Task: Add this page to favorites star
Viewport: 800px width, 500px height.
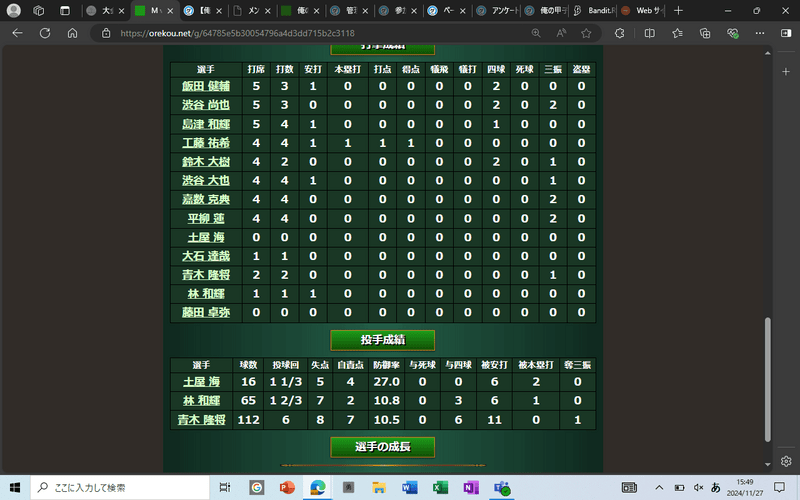Action: pos(585,32)
